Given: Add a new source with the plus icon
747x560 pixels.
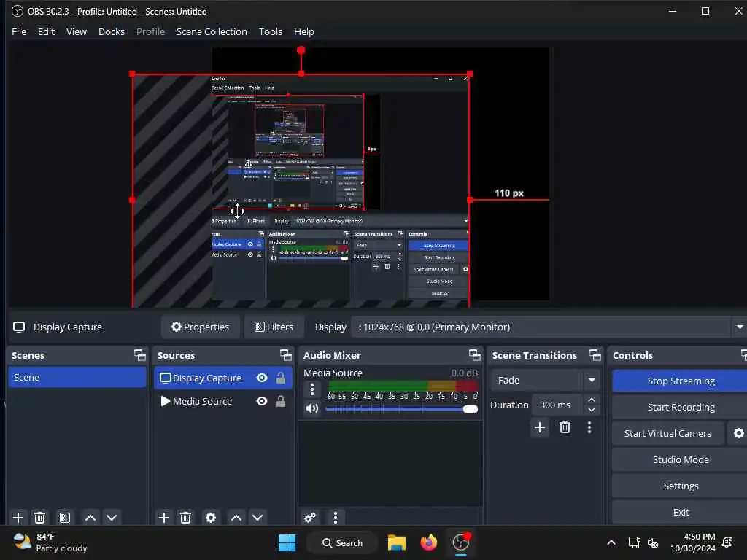Looking at the screenshot, I should pyautogui.click(x=164, y=518).
